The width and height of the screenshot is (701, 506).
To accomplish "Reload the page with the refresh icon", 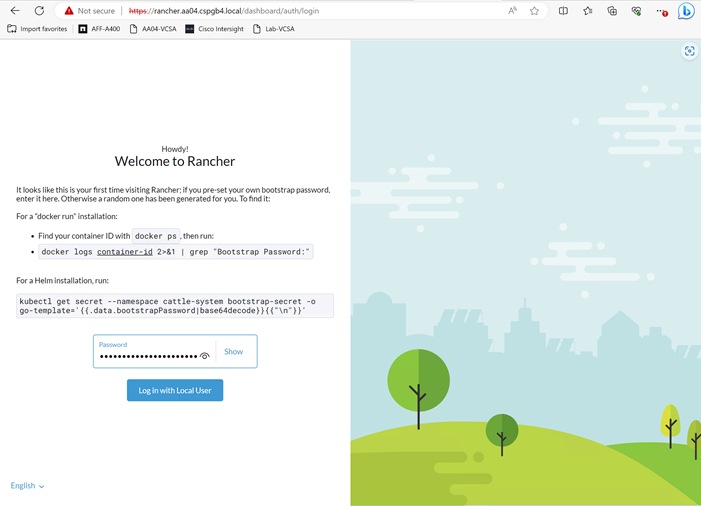I will (39, 10).
